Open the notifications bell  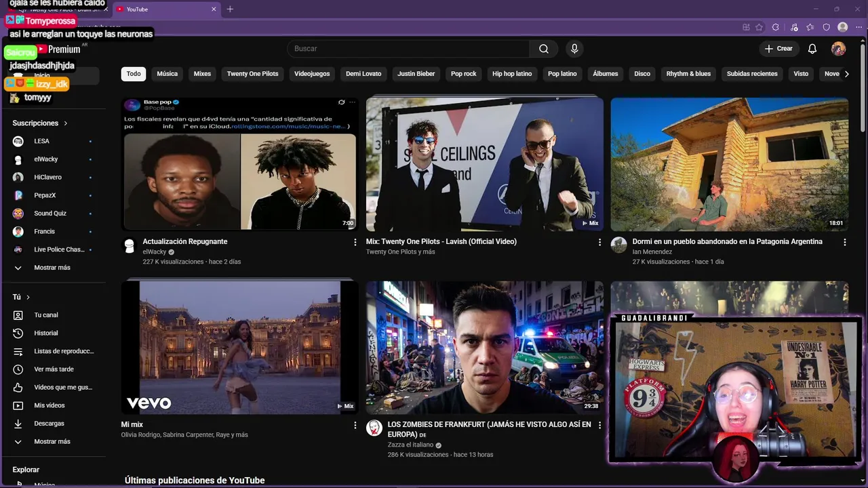click(812, 49)
